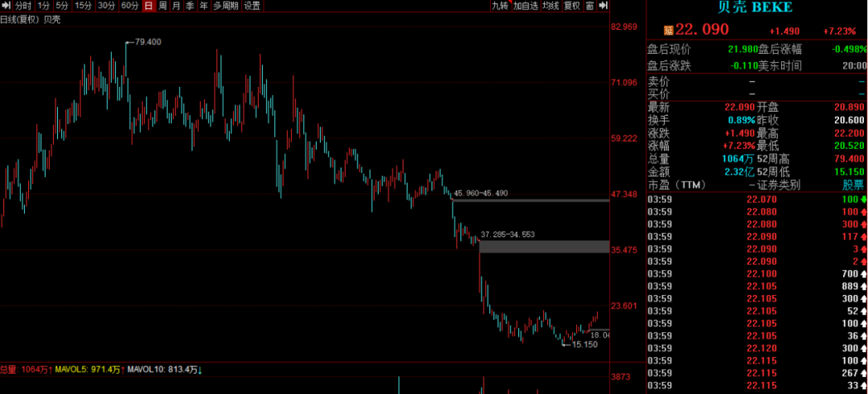Image resolution: width=868 pixels, height=394 pixels.
Task: Switch to the 周 weekly chart
Action: click(x=162, y=6)
